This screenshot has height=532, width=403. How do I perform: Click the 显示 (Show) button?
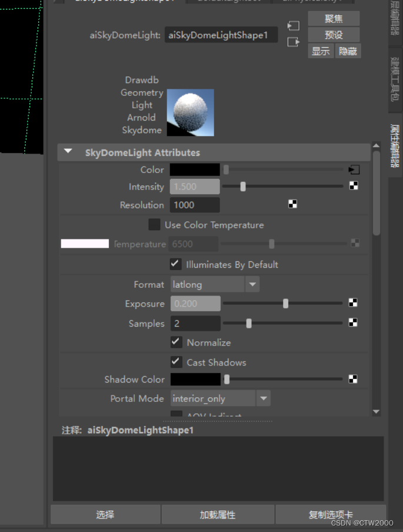(321, 51)
